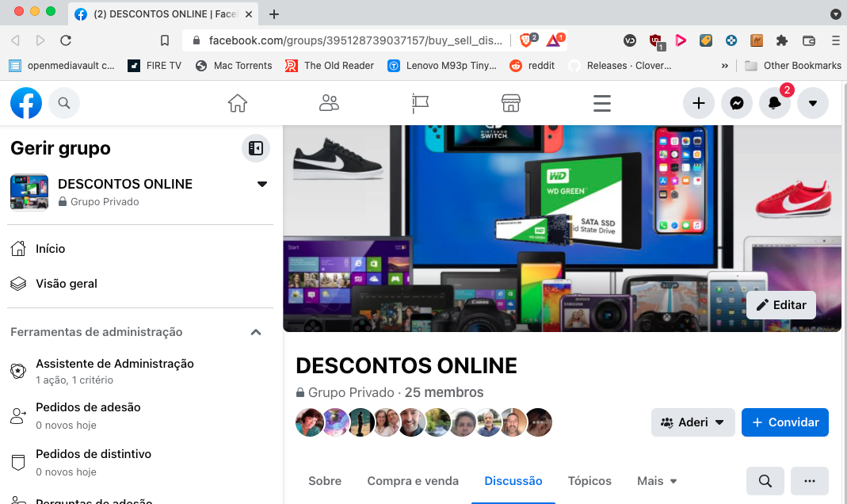This screenshot has height=504, width=847.
Task: Open the Brave Rewards triangle icon
Action: [x=554, y=40]
